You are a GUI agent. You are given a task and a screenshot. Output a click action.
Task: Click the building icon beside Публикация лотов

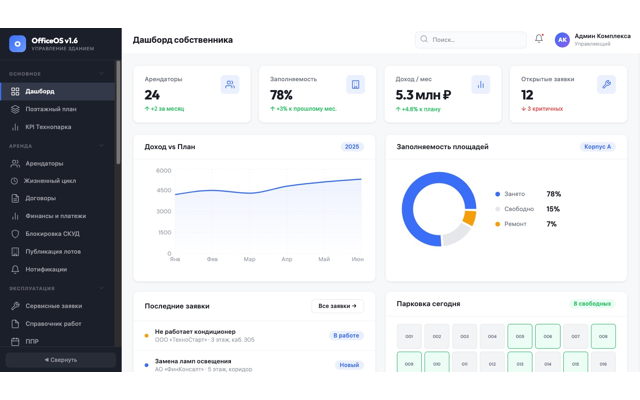pos(15,252)
